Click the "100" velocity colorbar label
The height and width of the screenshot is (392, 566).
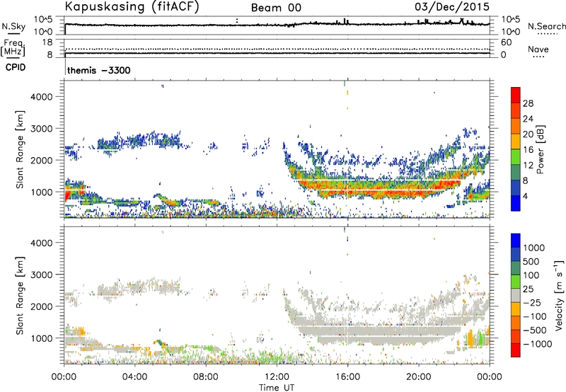pos(531,275)
